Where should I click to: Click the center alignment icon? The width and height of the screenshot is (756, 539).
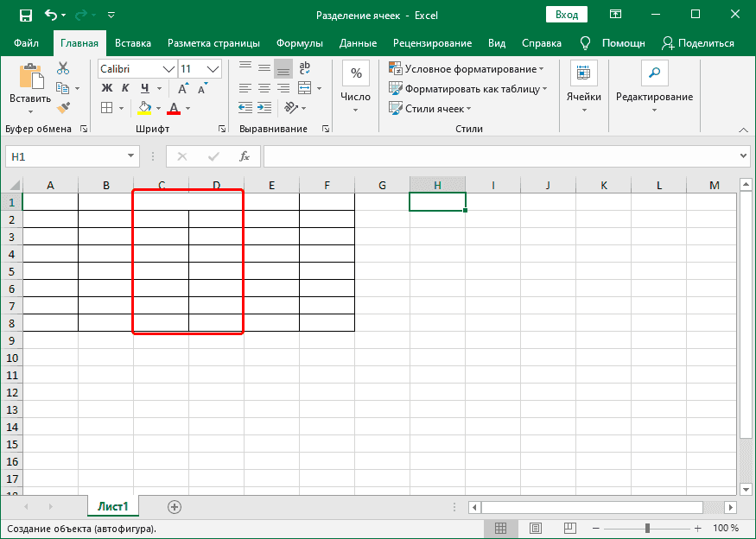264,87
